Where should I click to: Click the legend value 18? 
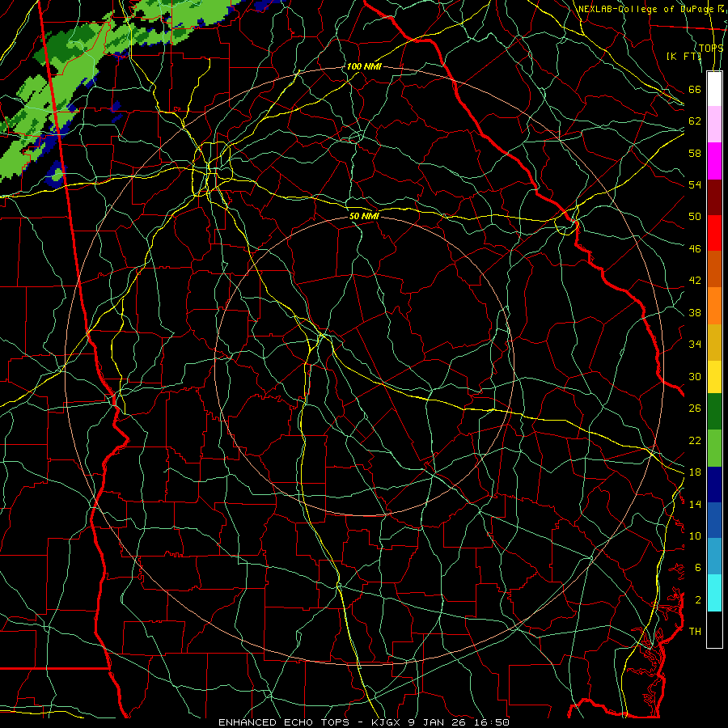tap(695, 472)
